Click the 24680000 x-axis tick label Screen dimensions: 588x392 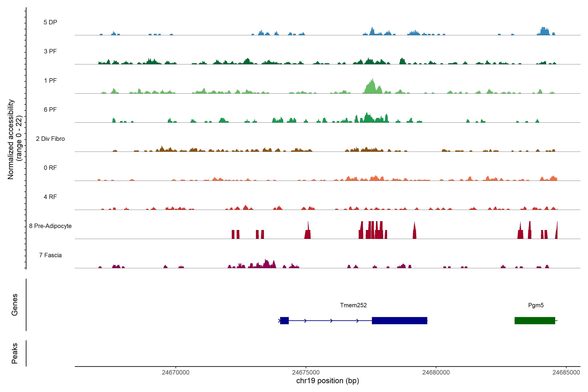436,372
